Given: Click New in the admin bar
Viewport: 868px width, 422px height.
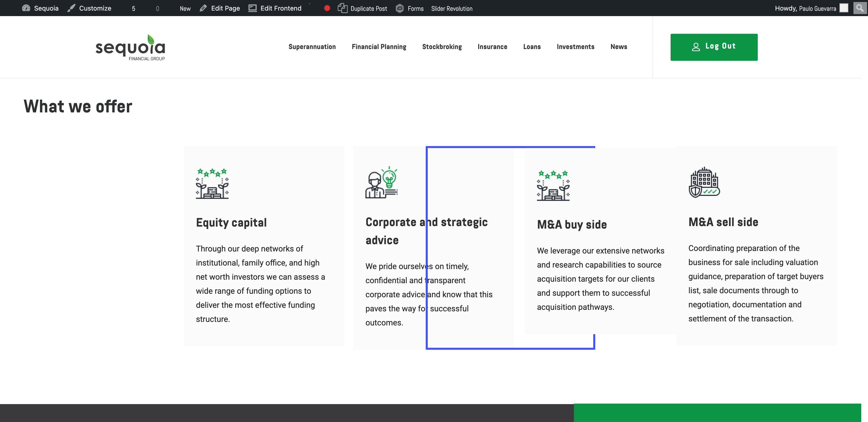Looking at the screenshot, I should pyautogui.click(x=185, y=9).
